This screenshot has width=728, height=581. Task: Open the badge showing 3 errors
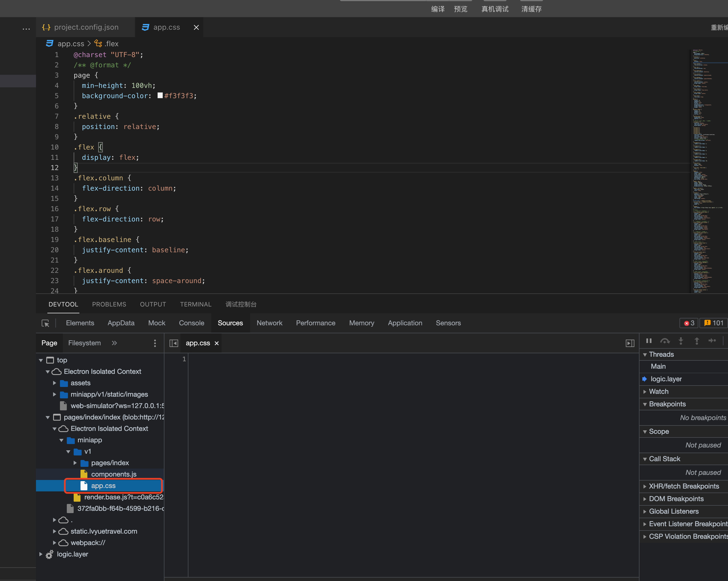689,323
